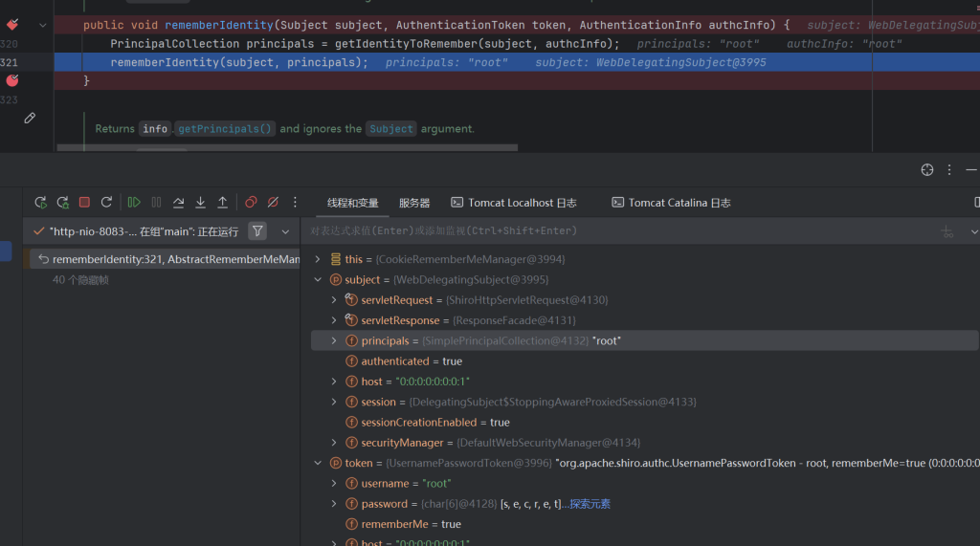Click the editor horizontal scrollbar
980x546 pixels.
click(x=287, y=148)
